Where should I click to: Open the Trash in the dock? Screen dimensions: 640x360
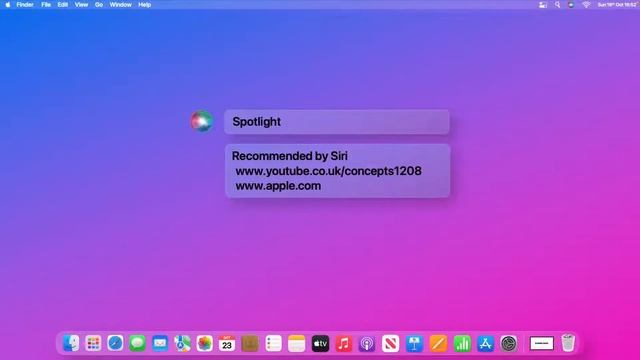pyautogui.click(x=568, y=343)
